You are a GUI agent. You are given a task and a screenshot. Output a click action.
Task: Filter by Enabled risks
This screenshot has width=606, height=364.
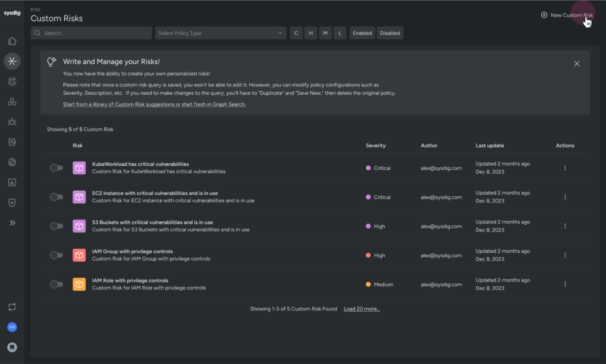[362, 33]
